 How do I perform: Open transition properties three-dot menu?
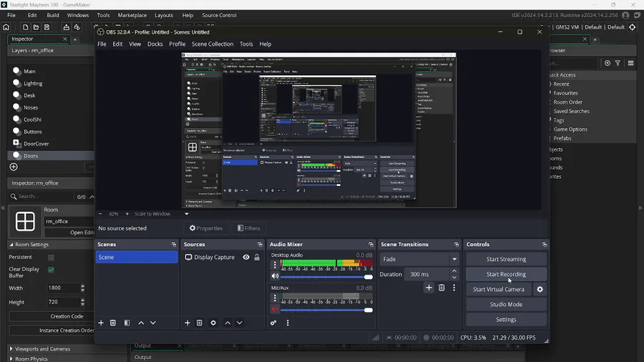tap(454, 288)
